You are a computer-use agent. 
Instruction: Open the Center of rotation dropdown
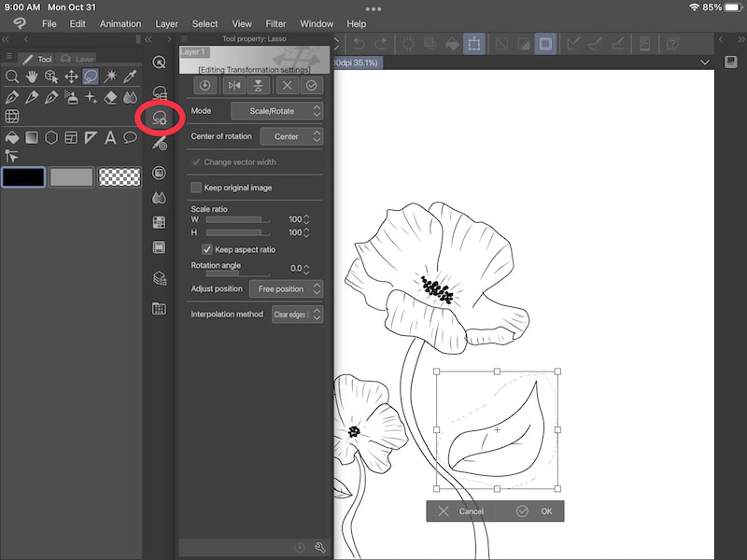pyautogui.click(x=292, y=136)
